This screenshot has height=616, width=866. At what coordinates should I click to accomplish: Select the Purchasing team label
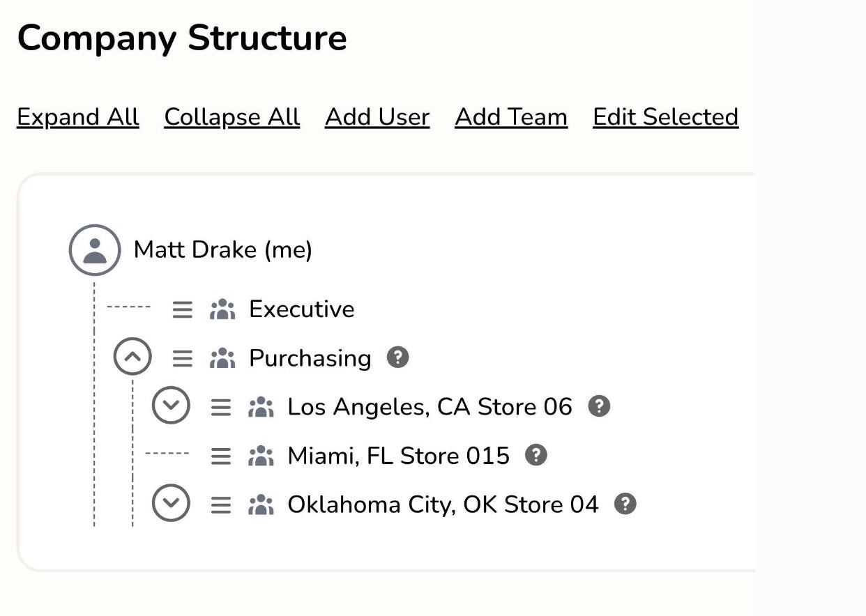pos(310,358)
